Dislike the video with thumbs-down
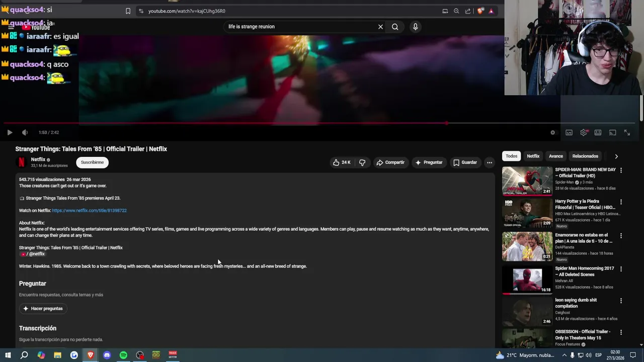This screenshot has width=644, height=362. click(x=362, y=162)
